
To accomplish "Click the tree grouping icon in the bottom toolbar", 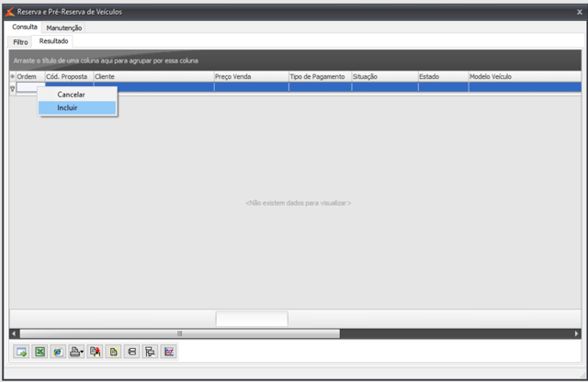I will coord(150,352).
